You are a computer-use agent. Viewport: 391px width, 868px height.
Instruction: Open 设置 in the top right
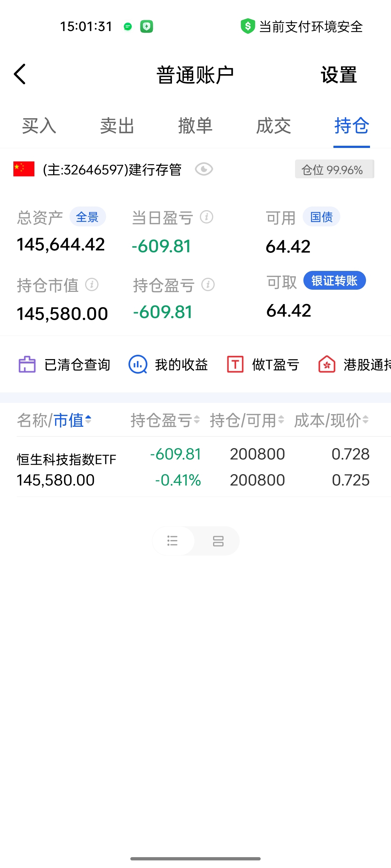339,75
